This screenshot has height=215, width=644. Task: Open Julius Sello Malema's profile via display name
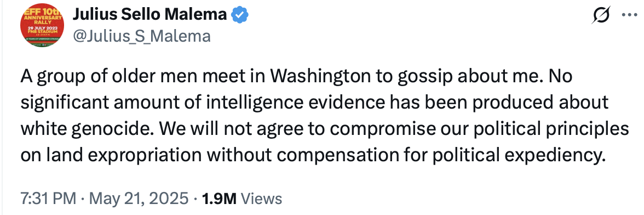(150, 15)
